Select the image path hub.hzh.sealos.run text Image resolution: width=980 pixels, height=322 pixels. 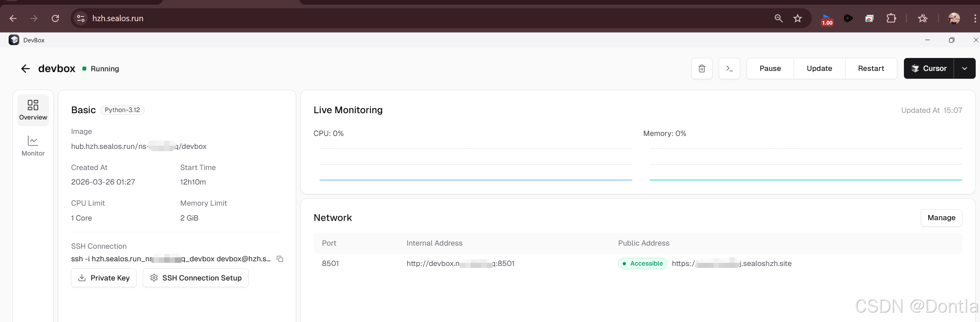139,147
